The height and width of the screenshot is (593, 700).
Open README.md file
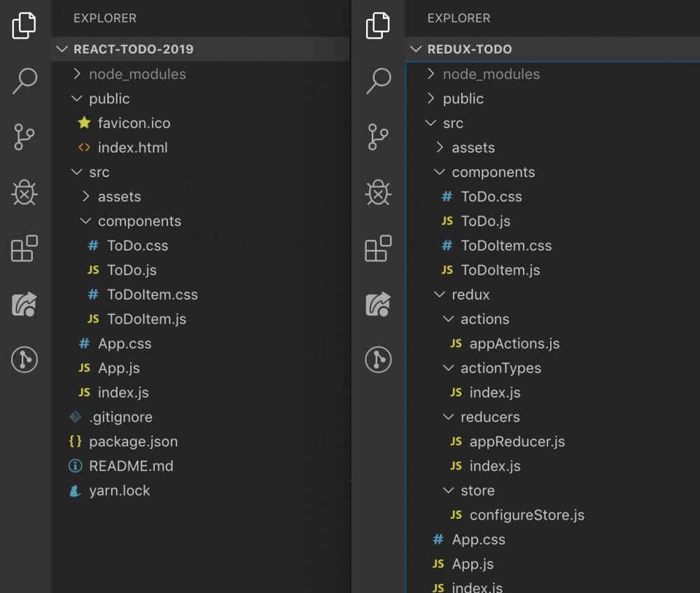(x=131, y=466)
